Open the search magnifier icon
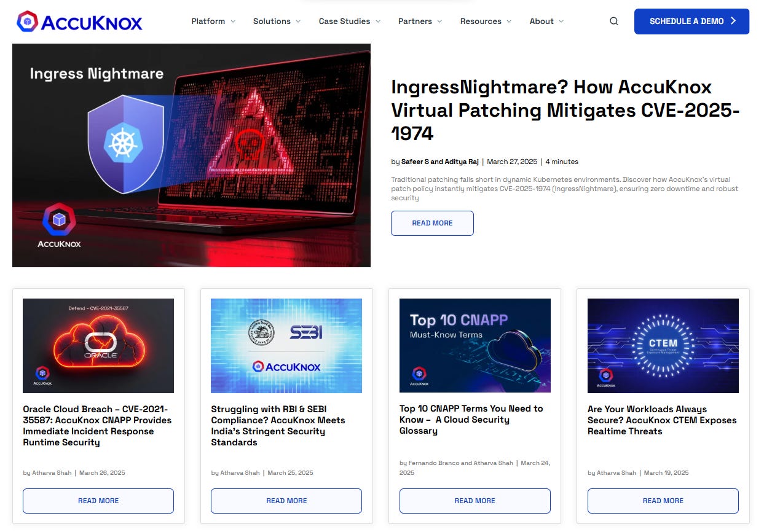 pyautogui.click(x=613, y=22)
